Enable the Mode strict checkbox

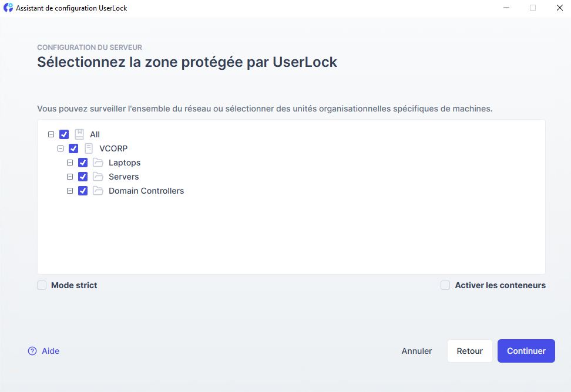(x=42, y=285)
